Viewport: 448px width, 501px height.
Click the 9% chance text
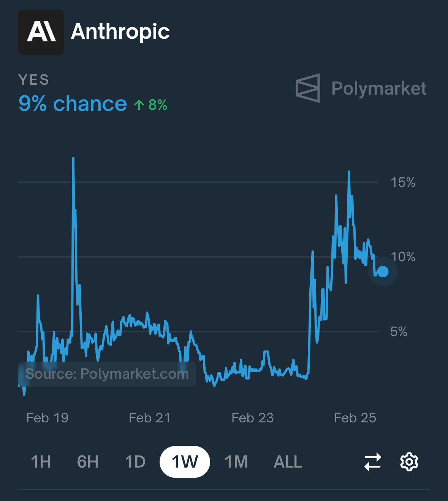pyautogui.click(x=73, y=104)
